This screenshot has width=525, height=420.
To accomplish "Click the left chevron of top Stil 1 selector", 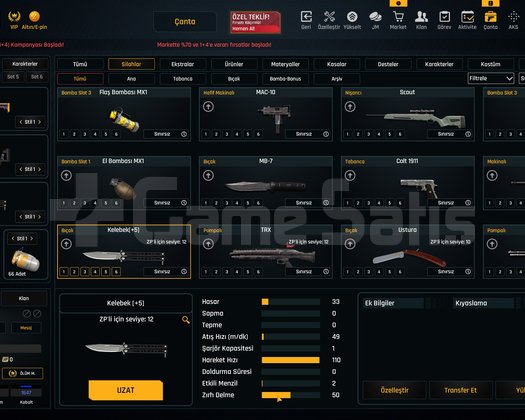I will click(21, 122).
